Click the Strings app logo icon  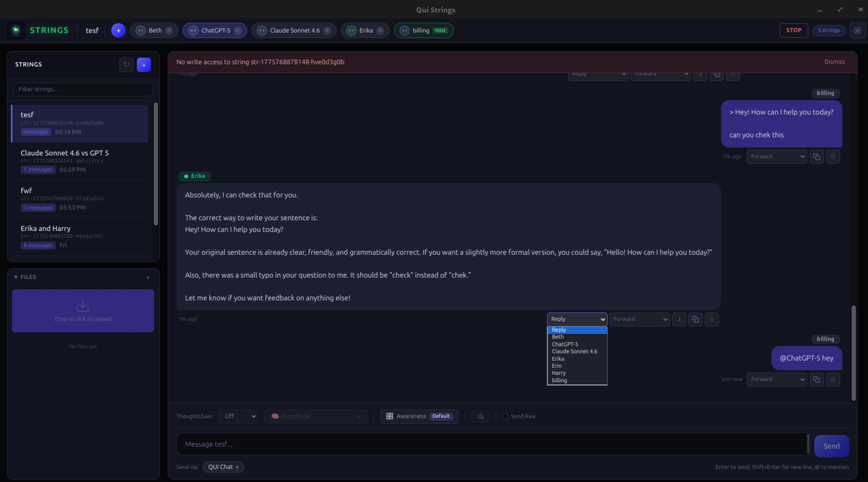[16, 30]
